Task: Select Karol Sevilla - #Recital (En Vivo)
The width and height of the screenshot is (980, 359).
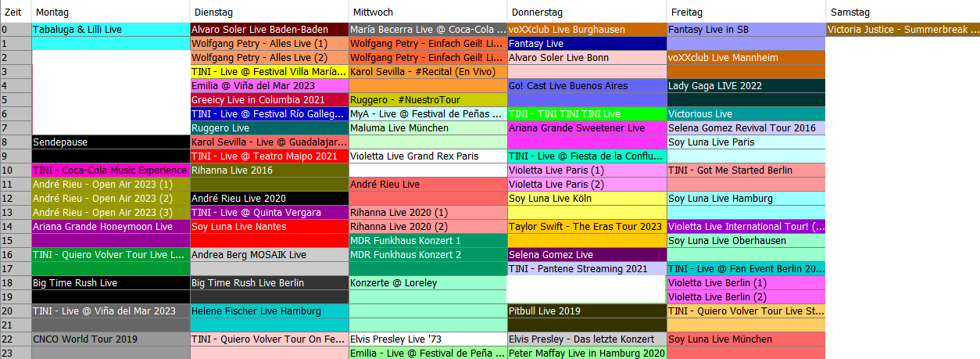Action: point(427,72)
